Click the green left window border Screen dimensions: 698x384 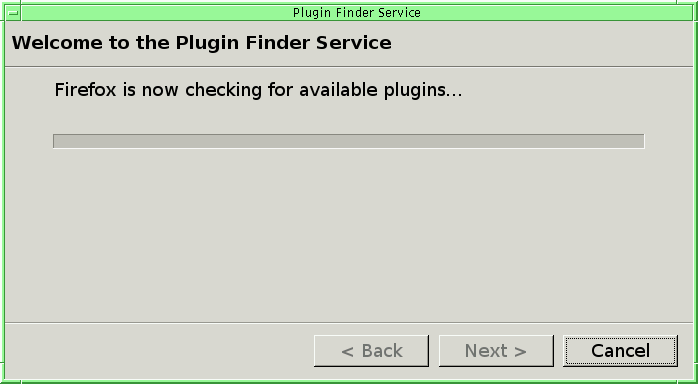point(2,191)
